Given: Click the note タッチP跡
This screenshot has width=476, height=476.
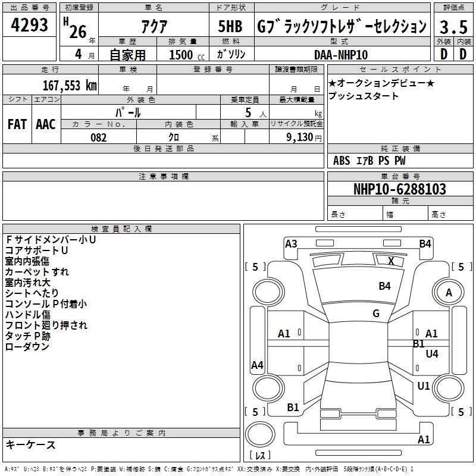Looking at the screenshot, I should (x=27, y=336).
